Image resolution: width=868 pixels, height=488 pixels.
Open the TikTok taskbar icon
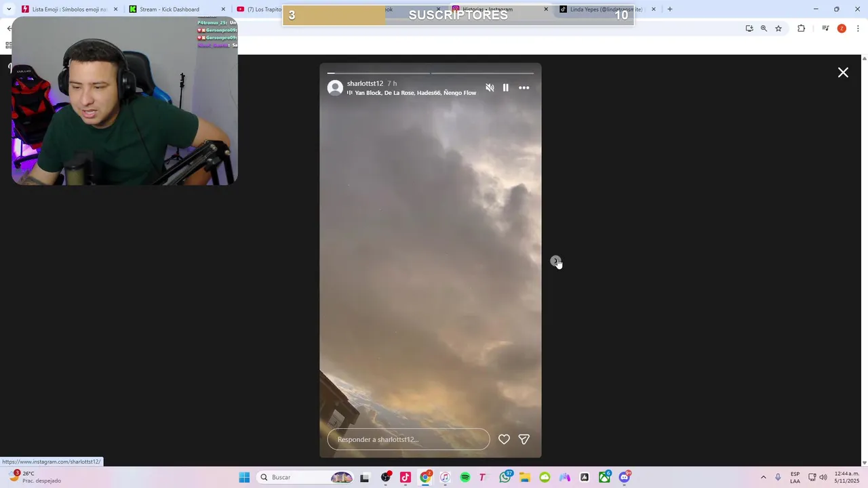point(406,477)
